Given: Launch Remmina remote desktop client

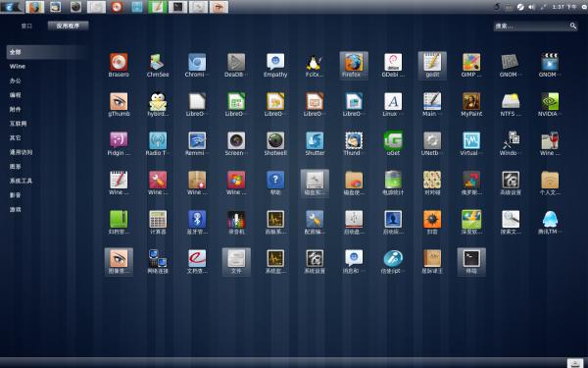Looking at the screenshot, I should [197, 144].
